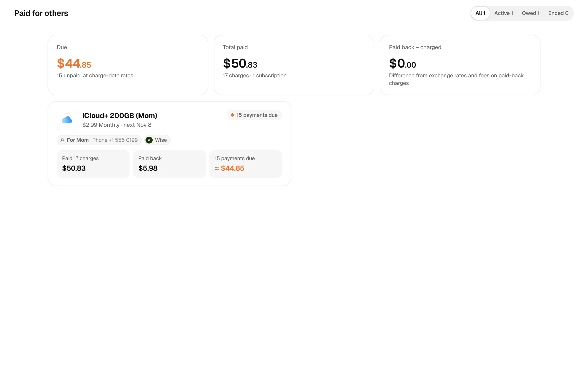Open the Owed 1 filter tab
Screen dimensions: 588x382
point(530,13)
